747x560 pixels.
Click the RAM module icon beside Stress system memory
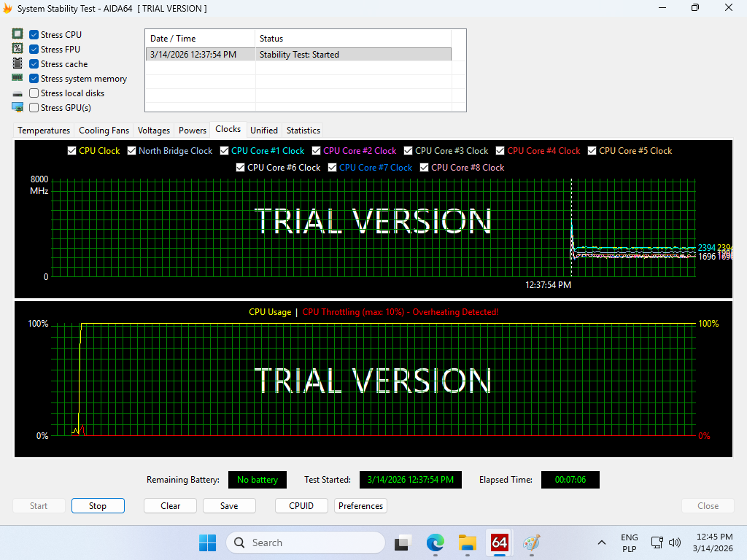click(18, 77)
